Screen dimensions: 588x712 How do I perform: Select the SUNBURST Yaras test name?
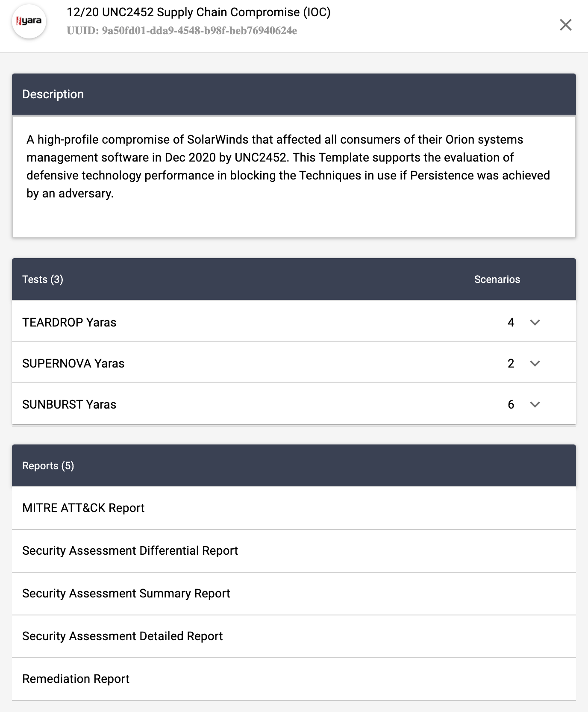tap(69, 404)
